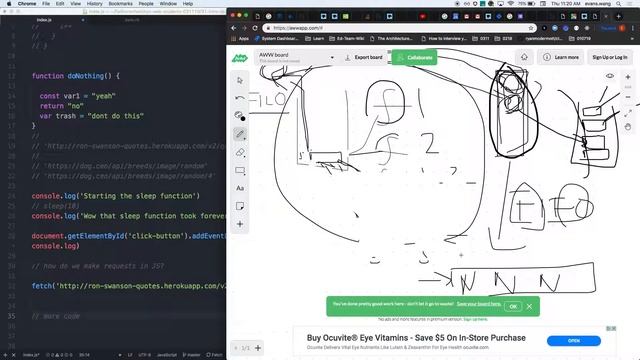Image resolution: width=640 pixels, height=360 pixels.
Task: Click the browser reload button
Action: tap(255, 28)
